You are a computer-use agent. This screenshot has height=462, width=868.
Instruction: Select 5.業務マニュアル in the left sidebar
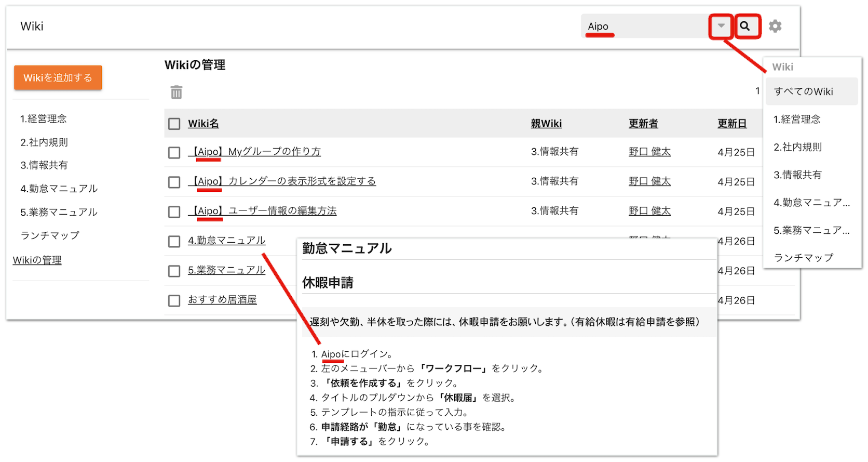click(59, 212)
